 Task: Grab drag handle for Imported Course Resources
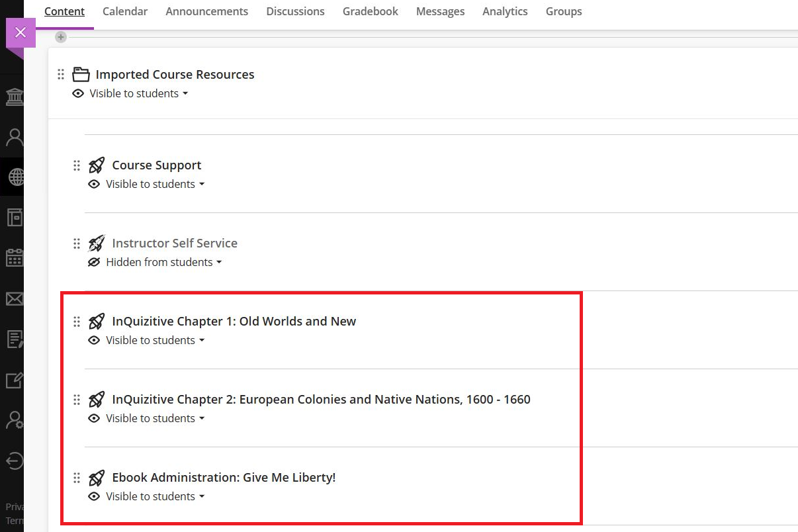click(x=61, y=74)
